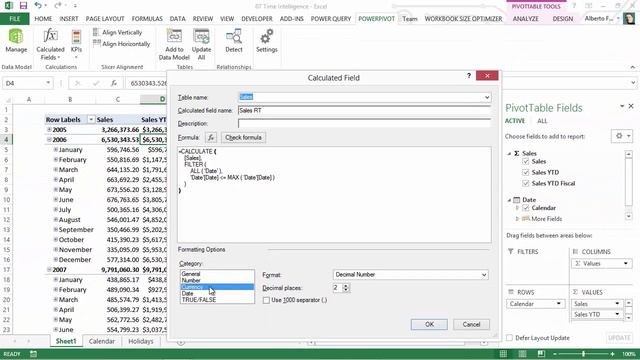Toggle the Sales YTD Fiscal field checkbox
The width and height of the screenshot is (640, 360).
coord(526,183)
